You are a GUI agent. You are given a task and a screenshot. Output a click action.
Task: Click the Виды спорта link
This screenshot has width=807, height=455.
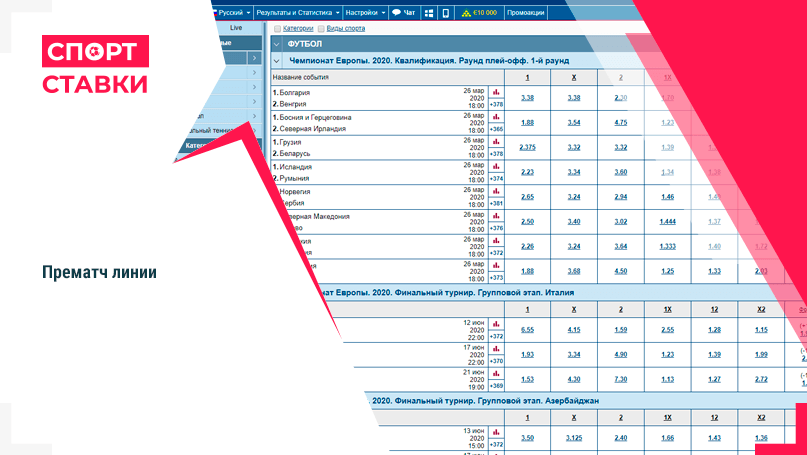(346, 29)
